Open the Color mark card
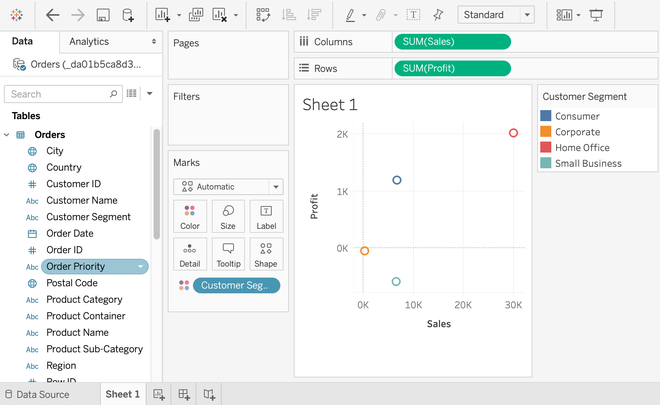 pyautogui.click(x=190, y=216)
